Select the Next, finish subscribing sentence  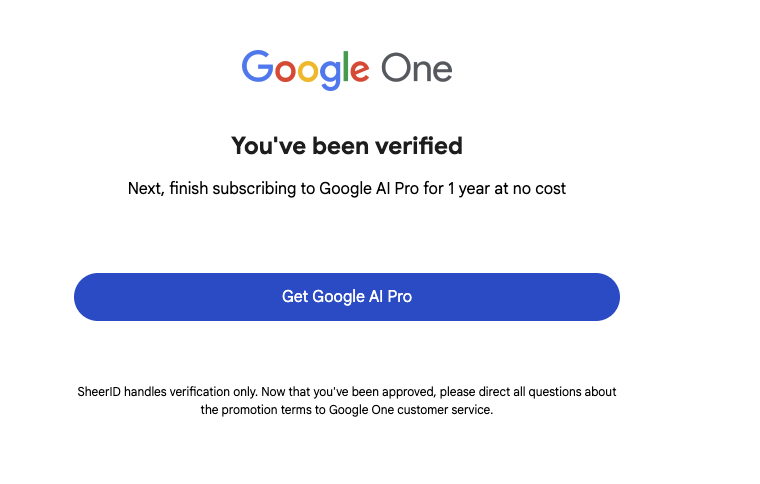(x=347, y=188)
